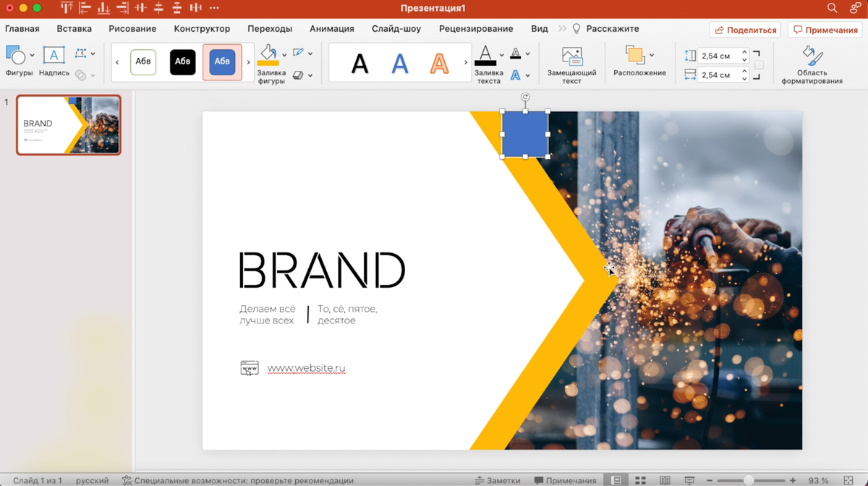Click the shape outline pen icon
Image resolution: width=868 pixels, height=486 pixels.
coord(298,53)
